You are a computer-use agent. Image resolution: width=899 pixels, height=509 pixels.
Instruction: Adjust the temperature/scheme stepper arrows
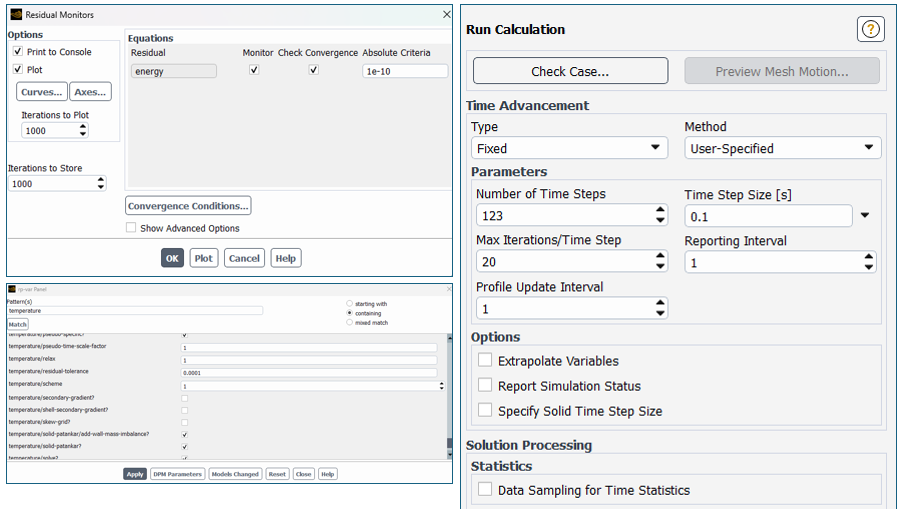(x=441, y=386)
